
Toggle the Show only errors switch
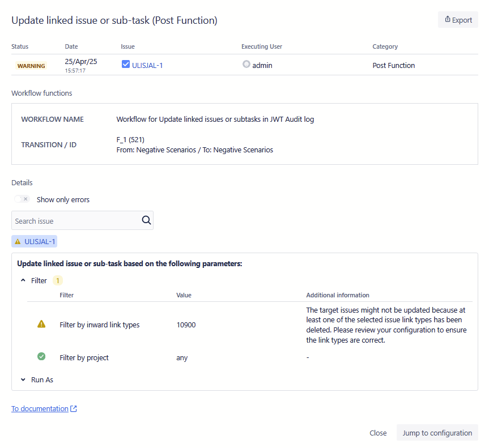click(x=22, y=199)
